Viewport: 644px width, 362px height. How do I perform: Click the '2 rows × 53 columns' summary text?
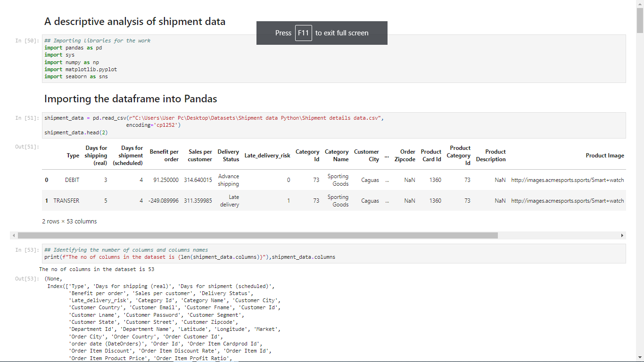coord(69,222)
